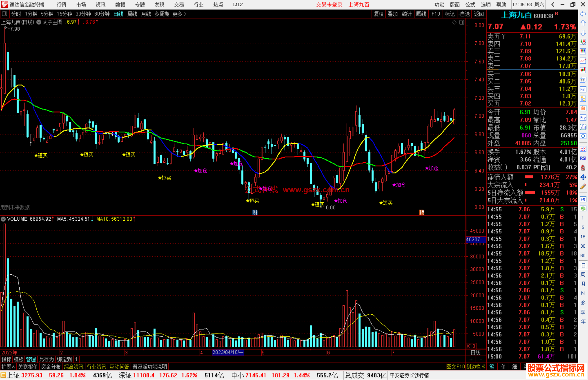Select the 周 weekly period in sidebar
The height and width of the screenshot is (380, 588).
pos(583,275)
